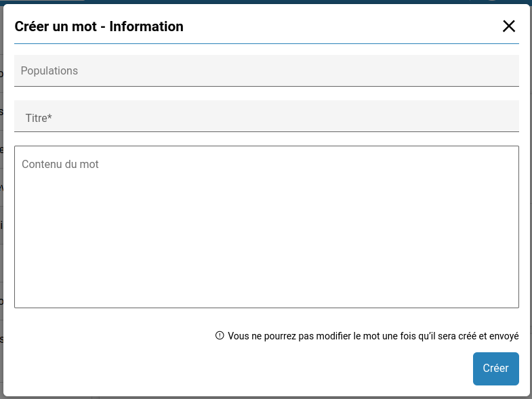
Task: Click the bottom area of the content textarea
Action: 266,291
